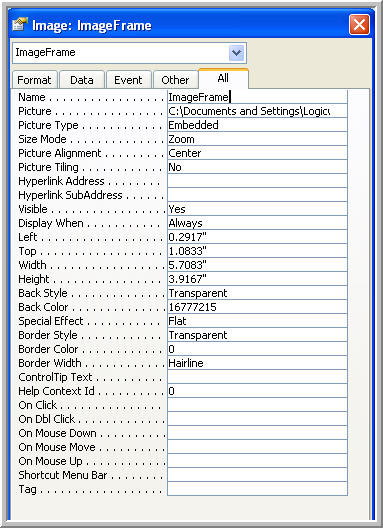Click the empty On Dbl Click field
This screenshot has height=528, width=383.
[257, 419]
